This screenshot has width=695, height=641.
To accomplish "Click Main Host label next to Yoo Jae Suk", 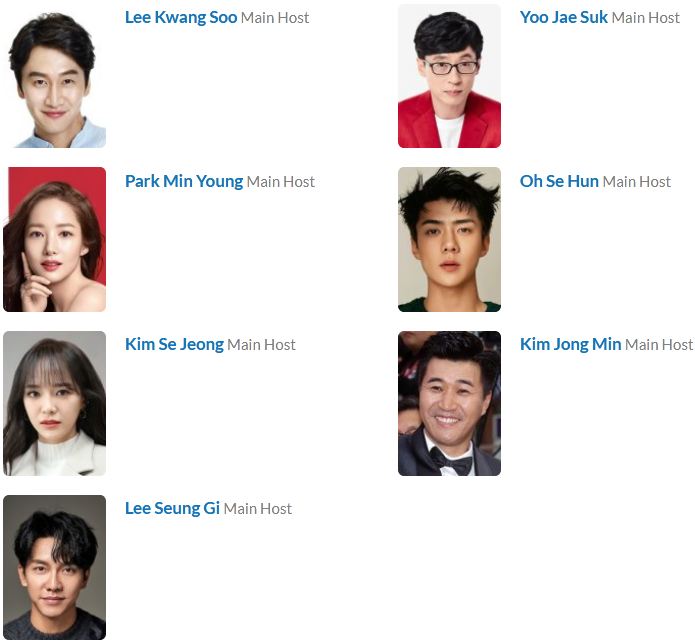I will pos(645,18).
